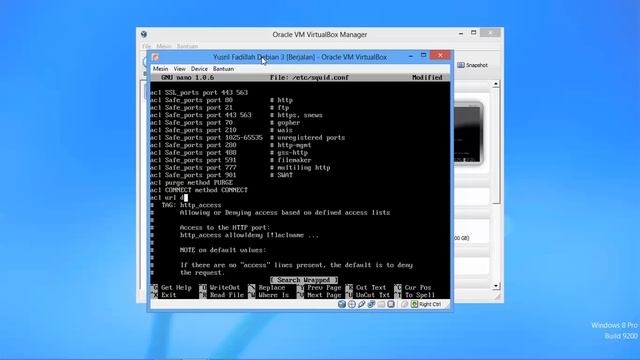The width and height of the screenshot is (640, 360).
Task: Click the Manager details vertical scrollbar thumb
Action: [x=496, y=146]
